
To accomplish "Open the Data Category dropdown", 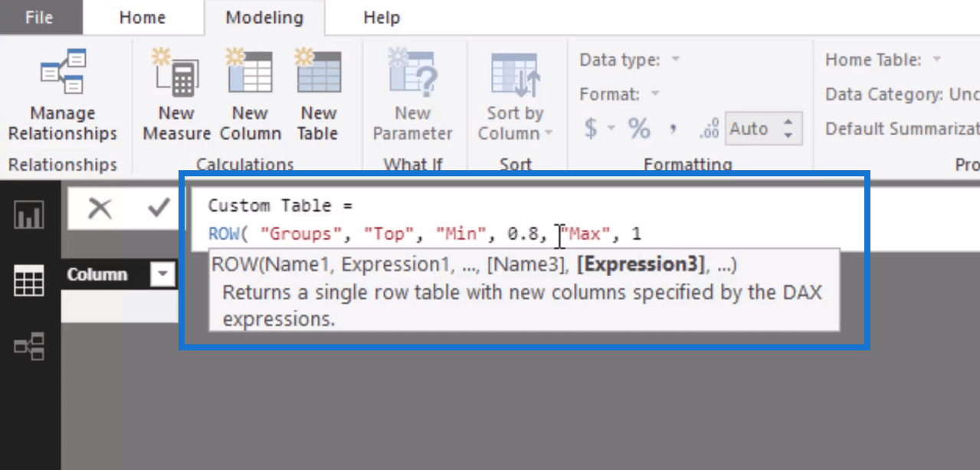I will [x=902, y=94].
